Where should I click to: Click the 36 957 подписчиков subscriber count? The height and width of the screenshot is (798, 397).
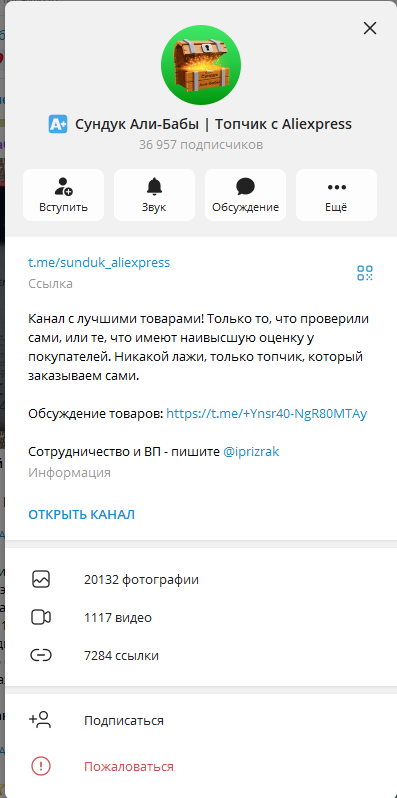coord(201,145)
